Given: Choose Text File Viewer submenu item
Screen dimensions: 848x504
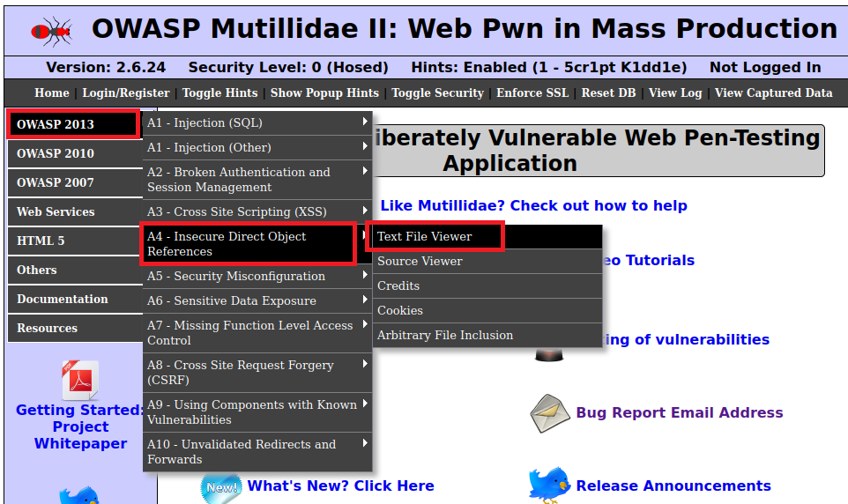Looking at the screenshot, I should coord(487,236).
